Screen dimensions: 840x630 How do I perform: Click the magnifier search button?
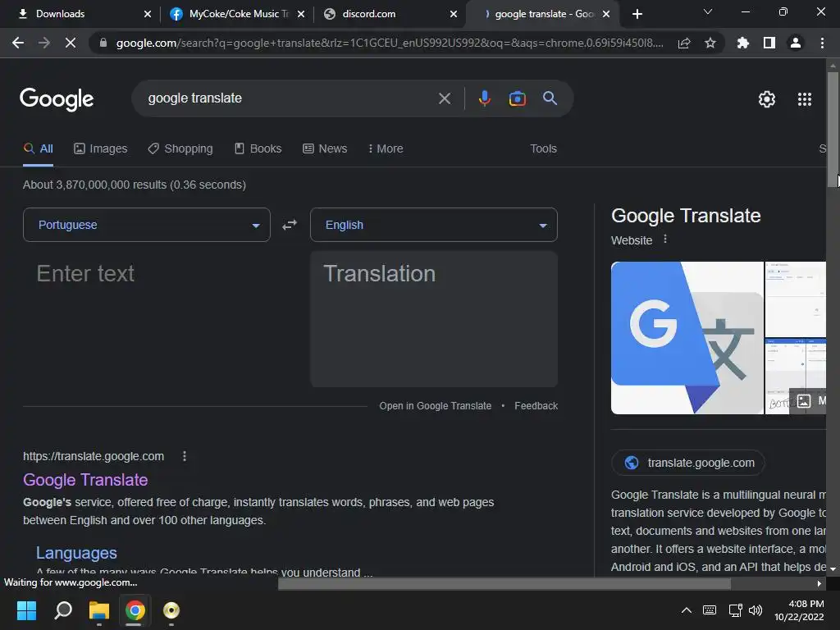click(550, 98)
